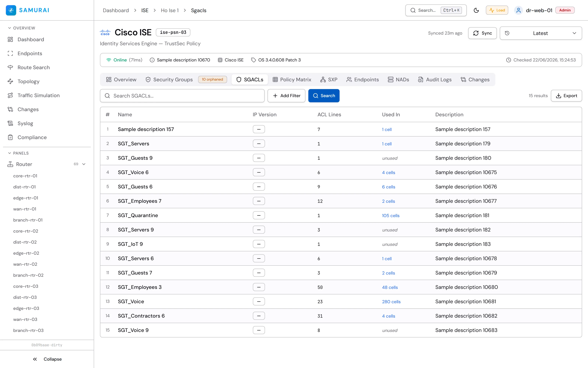Click the Cisco logo icon

(x=105, y=33)
